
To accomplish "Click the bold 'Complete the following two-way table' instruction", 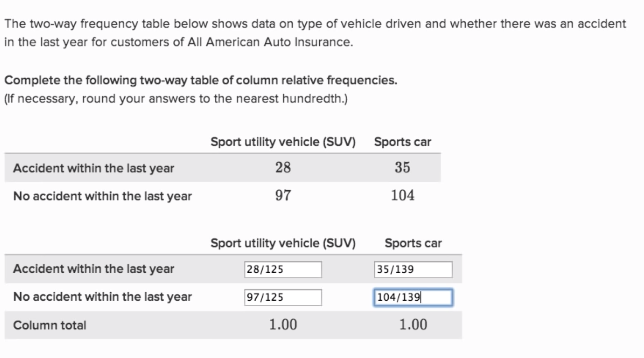I will pos(201,81).
